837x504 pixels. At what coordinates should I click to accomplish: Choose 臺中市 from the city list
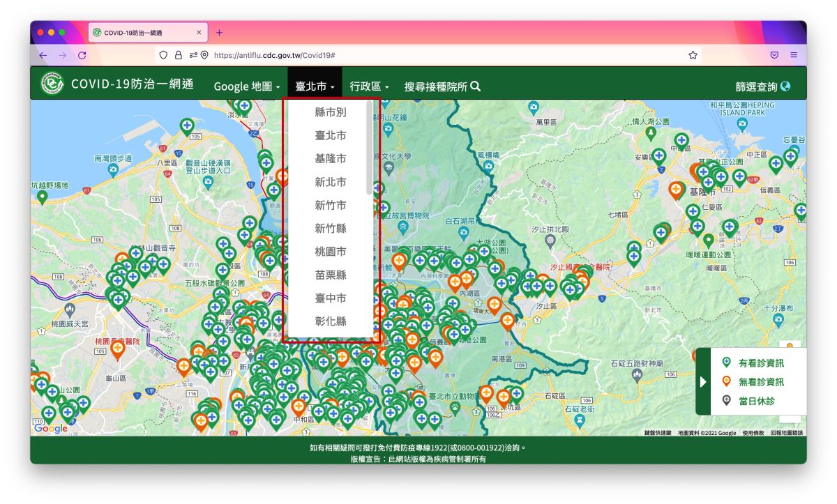331,298
